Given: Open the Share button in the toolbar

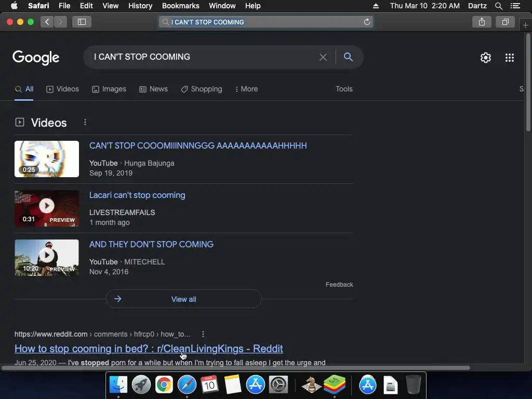Looking at the screenshot, I should click(482, 22).
